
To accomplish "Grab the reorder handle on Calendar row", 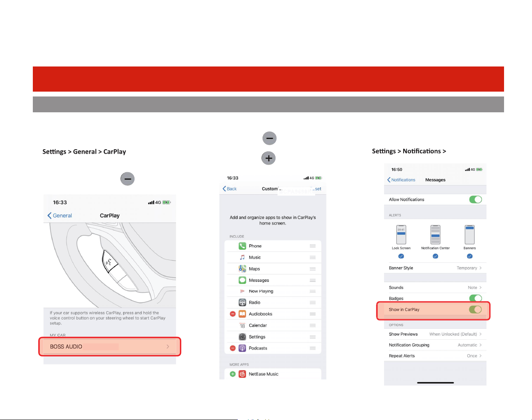I will [x=312, y=325].
